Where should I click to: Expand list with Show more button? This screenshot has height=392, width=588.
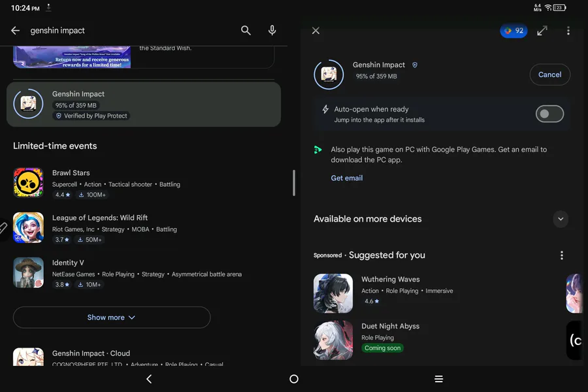(112, 318)
